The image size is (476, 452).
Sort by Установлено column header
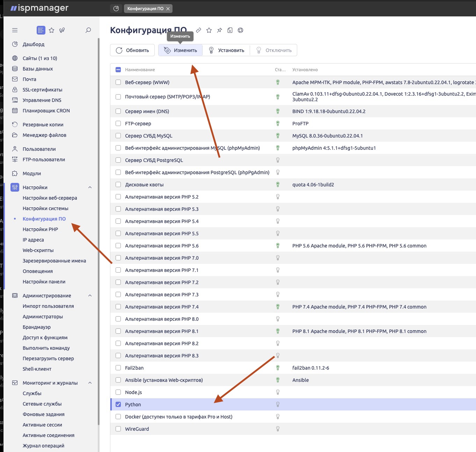(x=305, y=70)
